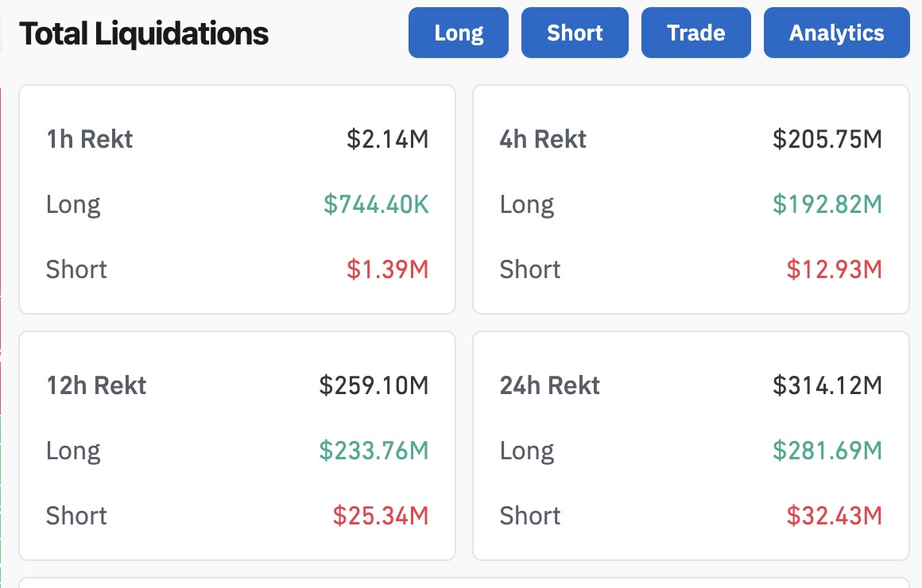Image resolution: width=922 pixels, height=588 pixels.
Task: Click the blue Long button
Action: click(459, 33)
